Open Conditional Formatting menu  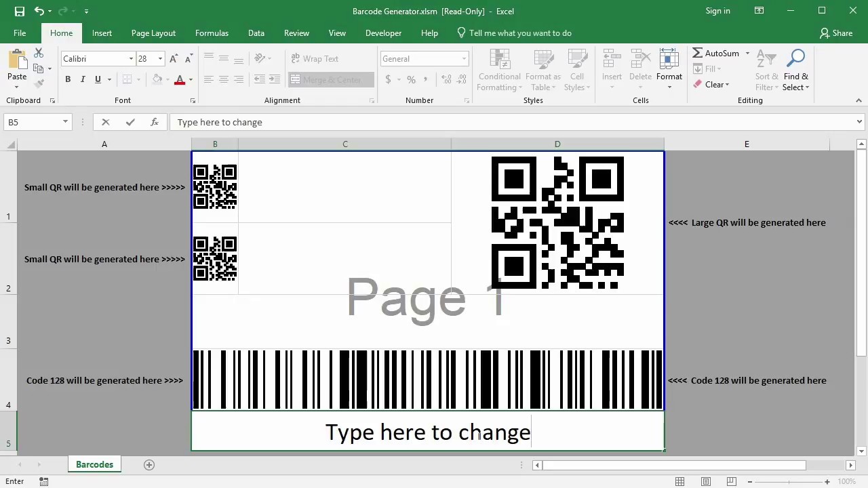(x=498, y=70)
